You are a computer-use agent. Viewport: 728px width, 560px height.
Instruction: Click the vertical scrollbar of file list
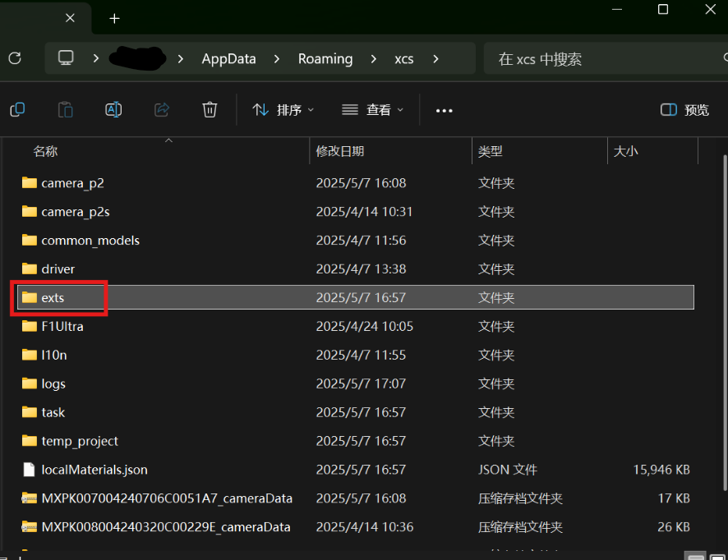click(x=726, y=323)
